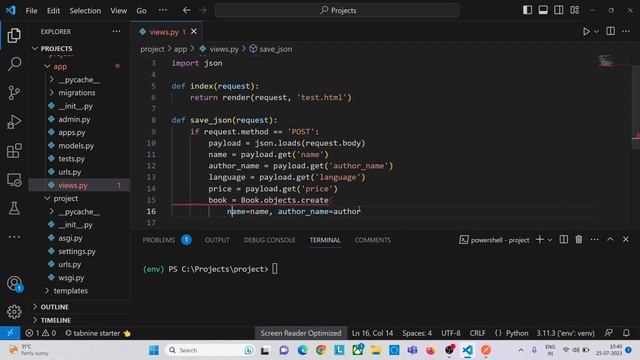Open the Go menu
This screenshot has width=640, height=360.
(x=141, y=11)
